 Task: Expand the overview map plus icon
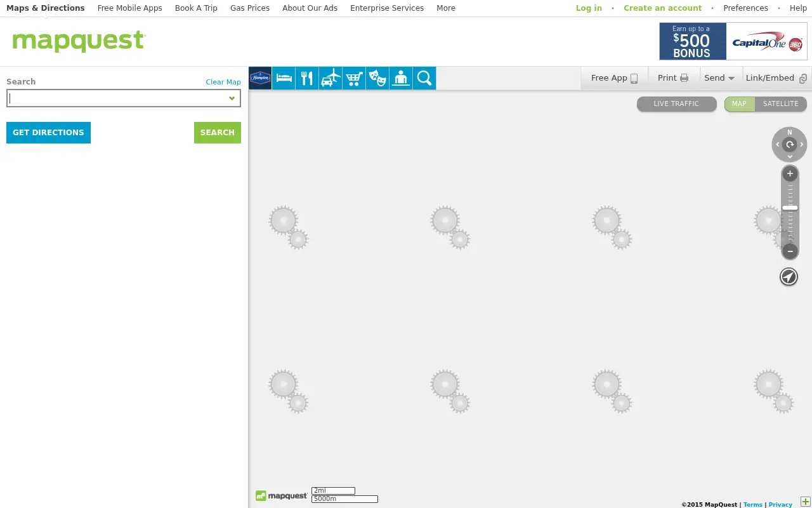[x=806, y=502]
